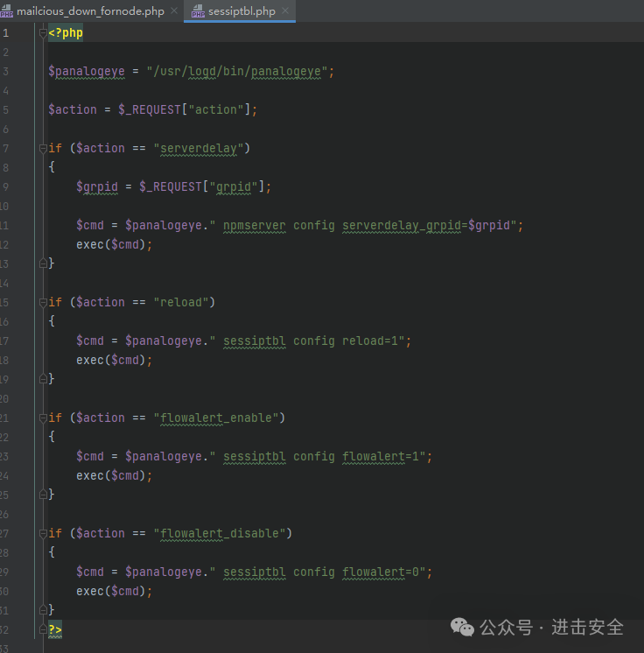The image size is (644, 653).
Task: Click $grpid variable assignment
Action: point(97,187)
